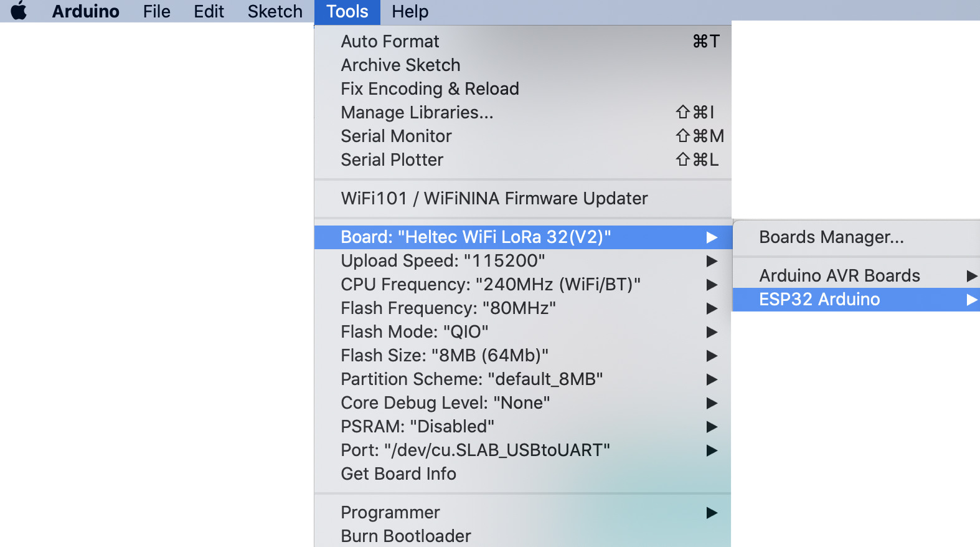
Task: Open the Arduino application menu
Action: coord(85,11)
